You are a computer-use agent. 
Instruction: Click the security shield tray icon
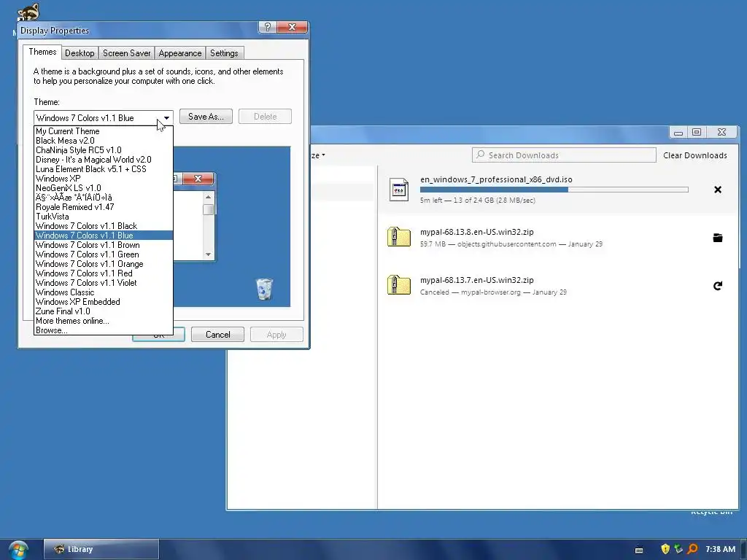pos(665,549)
